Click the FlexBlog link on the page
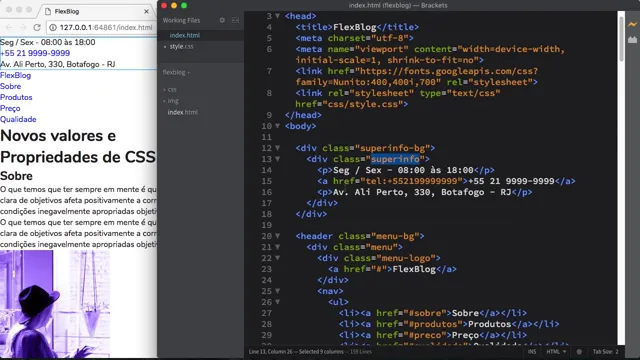The image size is (640, 360). pyautogui.click(x=16, y=75)
